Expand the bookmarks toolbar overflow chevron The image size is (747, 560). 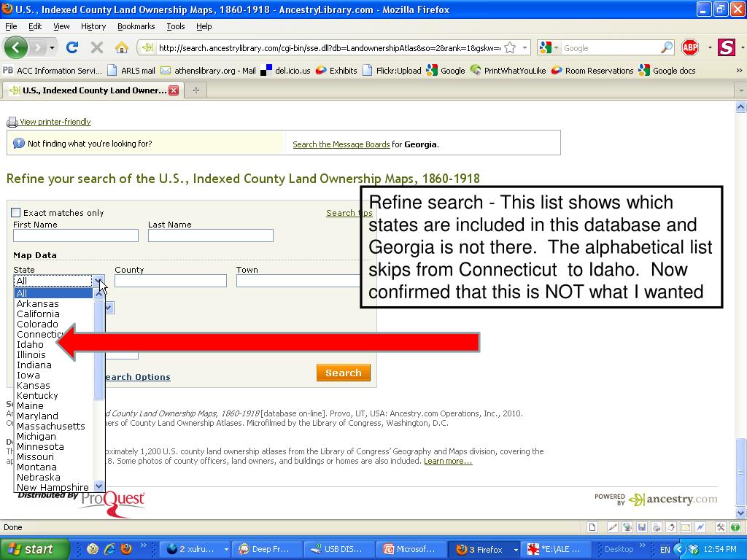coord(739,71)
